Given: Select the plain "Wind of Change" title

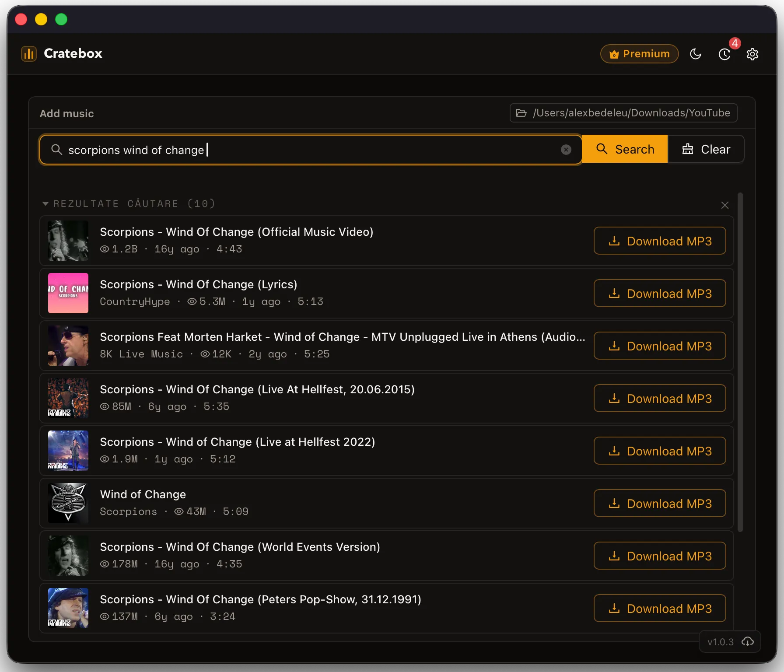Looking at the screenshot, I should pyautogui.click(x=143, y=494).
